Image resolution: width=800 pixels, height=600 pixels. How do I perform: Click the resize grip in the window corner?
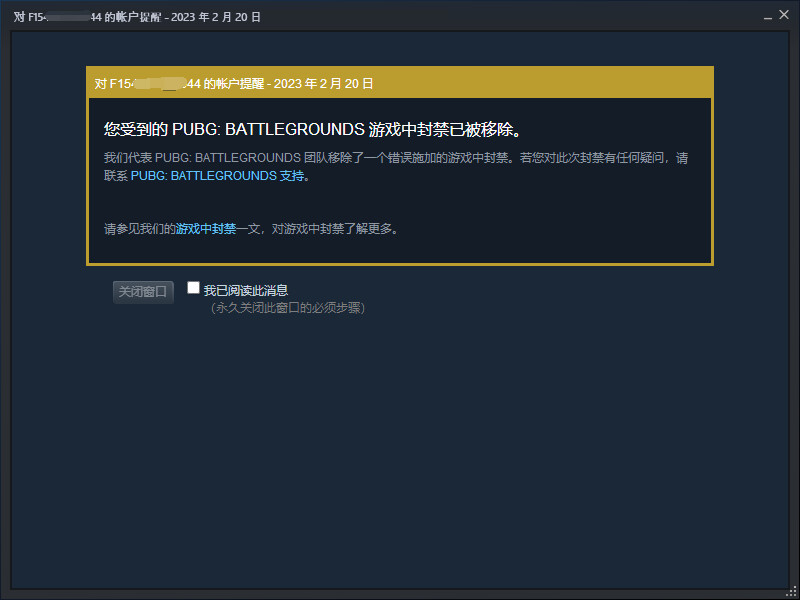792,593
